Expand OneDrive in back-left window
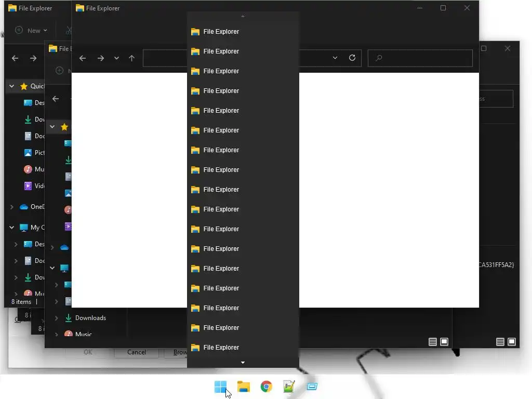Viewport: 532px width, 399px height. pyautogui.click(x=11, y=207)
